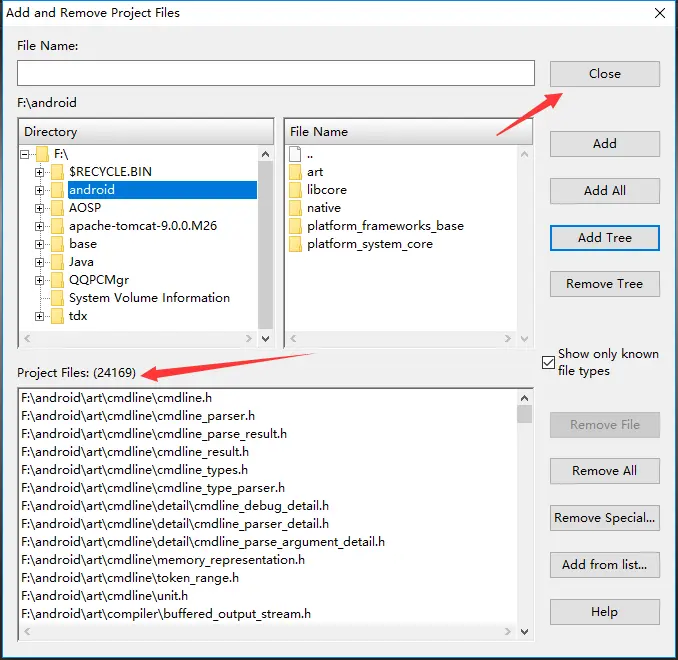The height and width of the screenshot is (660, 678).
Task: Expand the AOSP tree node
Action: [39, 208]
